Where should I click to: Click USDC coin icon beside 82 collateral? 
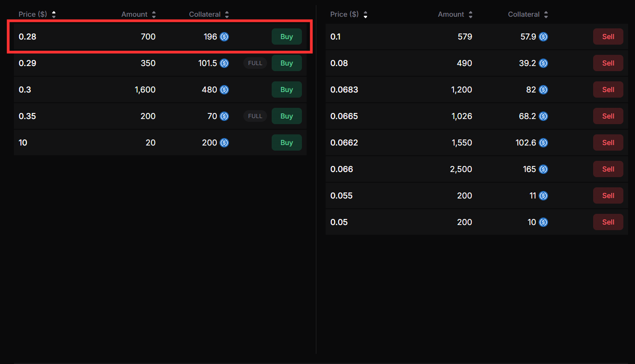(x=543, y=90)
